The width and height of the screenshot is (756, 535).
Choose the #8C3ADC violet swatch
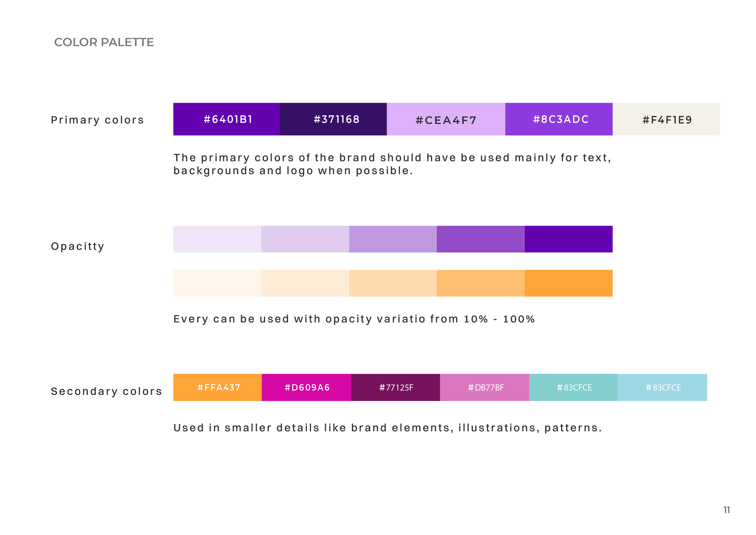coord(559,119)
